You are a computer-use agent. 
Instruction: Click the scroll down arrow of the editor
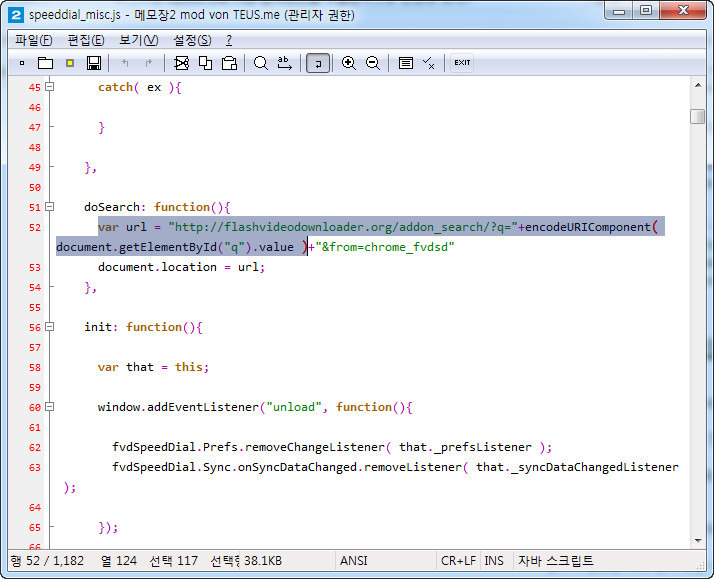click(698, 541)
